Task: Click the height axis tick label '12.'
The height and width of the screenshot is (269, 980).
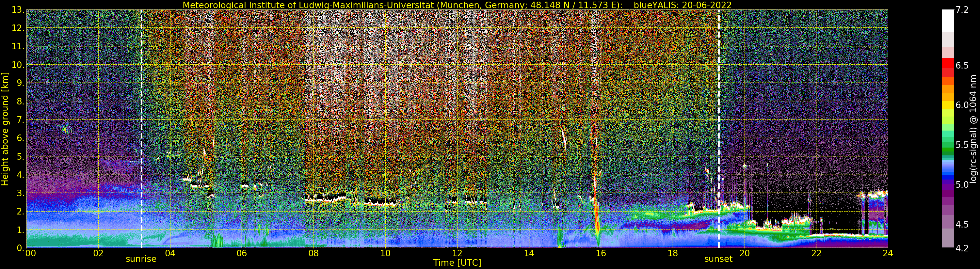Action: pyautogui.click(x=18, y=28)
